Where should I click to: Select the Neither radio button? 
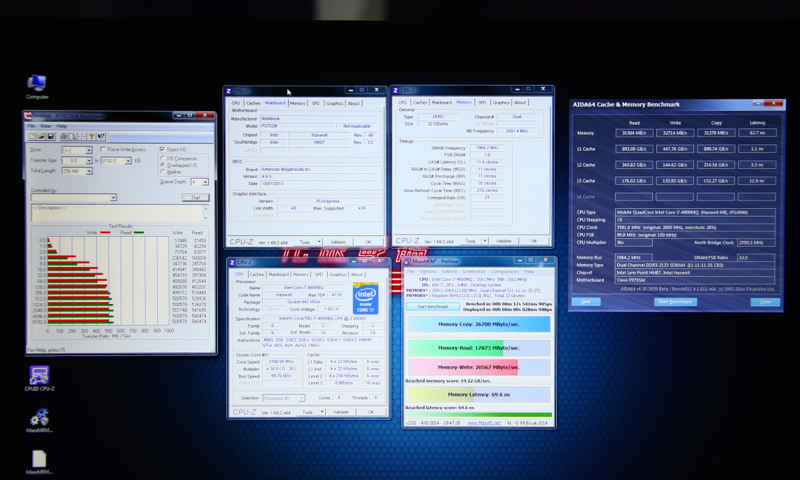pos(163,172)
